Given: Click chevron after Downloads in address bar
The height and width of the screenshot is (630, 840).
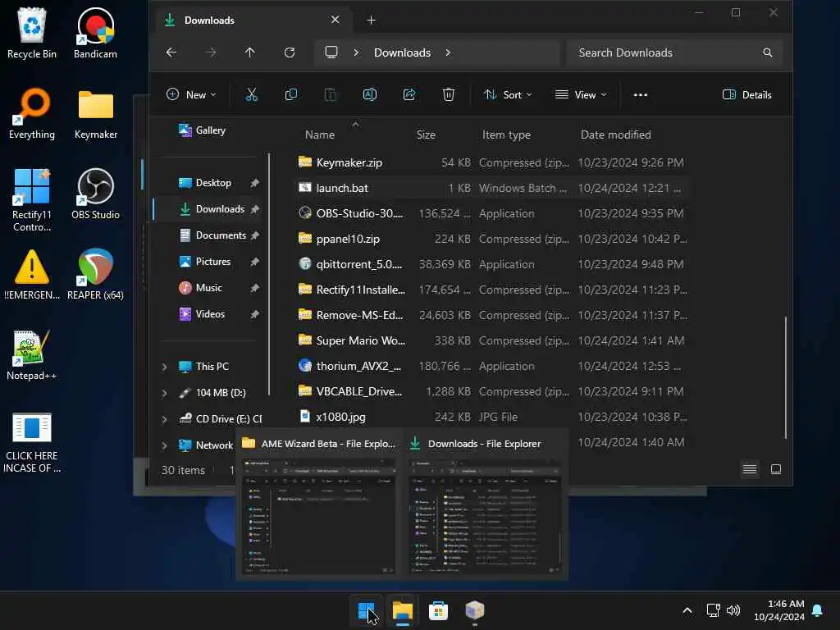Looking at the screenshot, I should (448, 52).
